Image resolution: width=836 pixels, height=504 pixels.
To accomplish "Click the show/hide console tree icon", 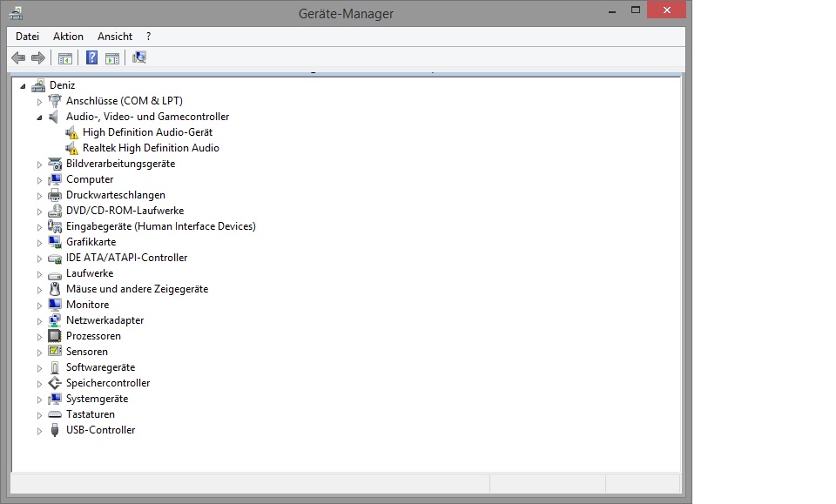I will (x=65, y=58).
